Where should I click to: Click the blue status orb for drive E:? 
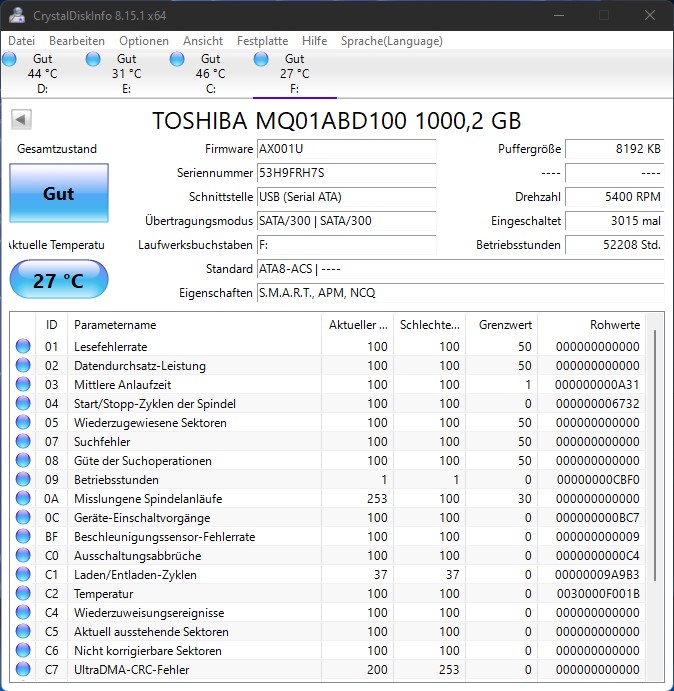(x=93, y=59)
